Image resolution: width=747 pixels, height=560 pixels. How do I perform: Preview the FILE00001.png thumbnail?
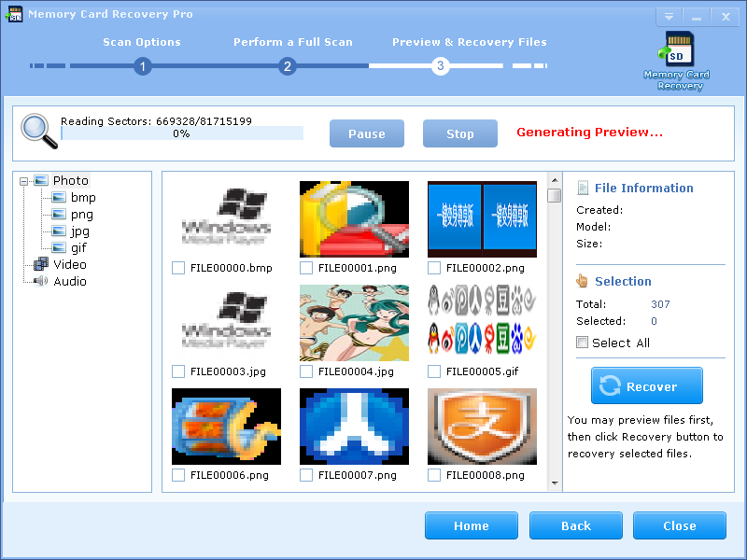(x=354, y=219)
